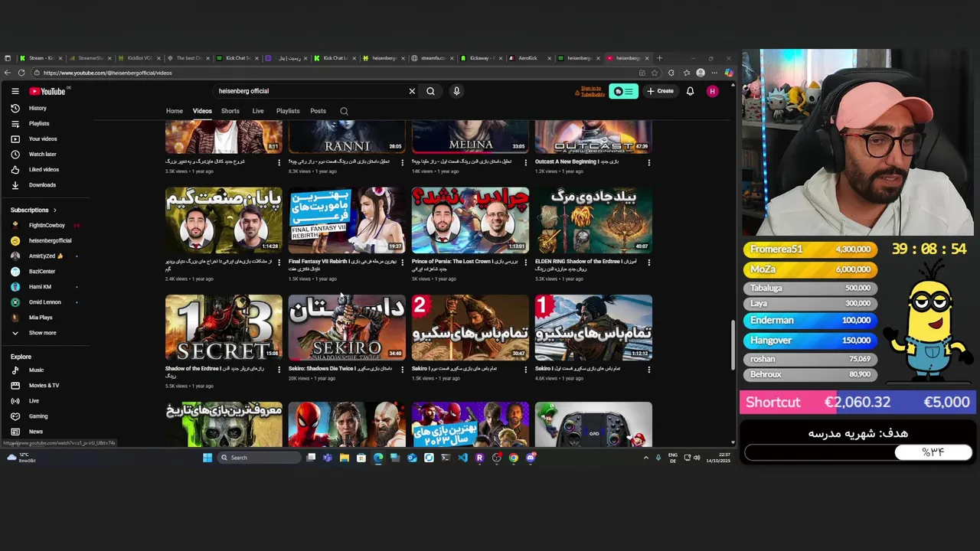Expand the Subscriptions section chevron
The height and width of the screenshot is (551, 980).
pyautogui.click(x=54, y=210)
